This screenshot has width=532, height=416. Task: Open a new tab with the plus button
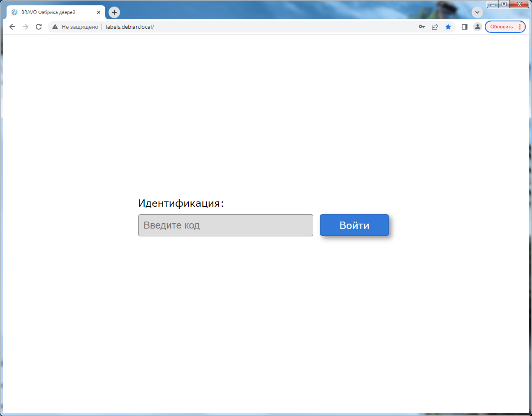pyautogui.click(x=114, y=12)
